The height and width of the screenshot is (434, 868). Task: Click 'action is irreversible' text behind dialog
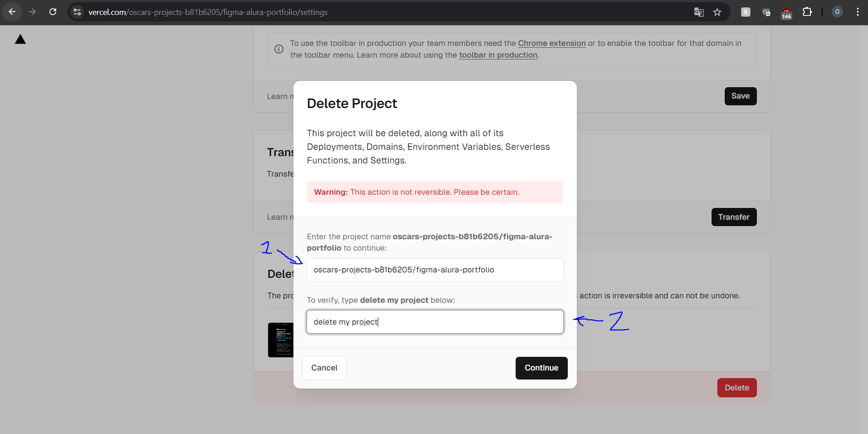659,296
